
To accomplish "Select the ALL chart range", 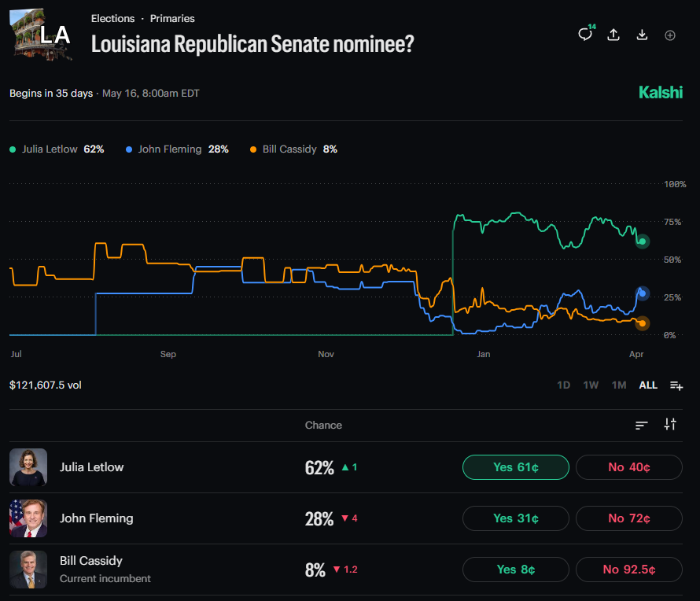I will [x=648, y=385].
